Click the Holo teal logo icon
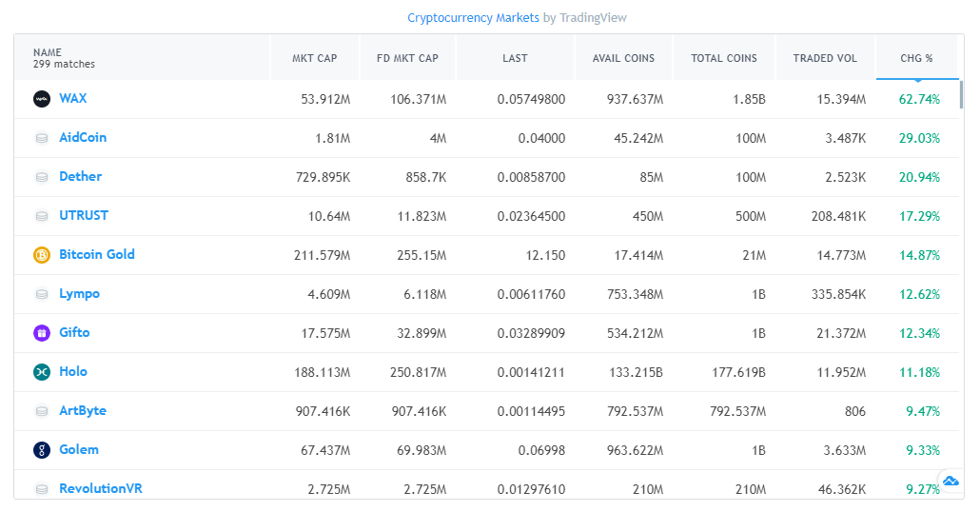The image size is (980, 512). click(41, 372)
